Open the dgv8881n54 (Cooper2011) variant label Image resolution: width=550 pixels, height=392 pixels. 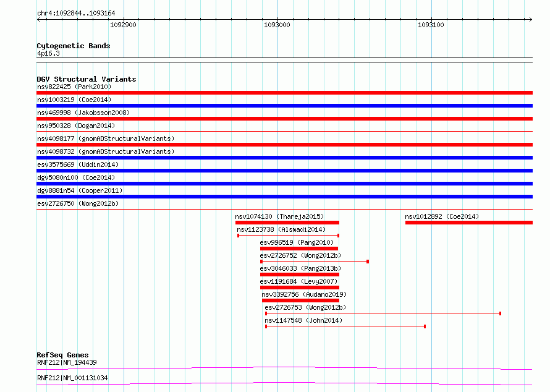(80, 190)
